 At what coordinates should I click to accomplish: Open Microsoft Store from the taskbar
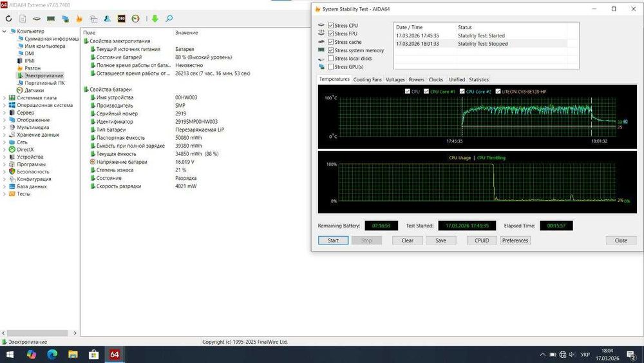pyautogui.click(x=93, y=355)
